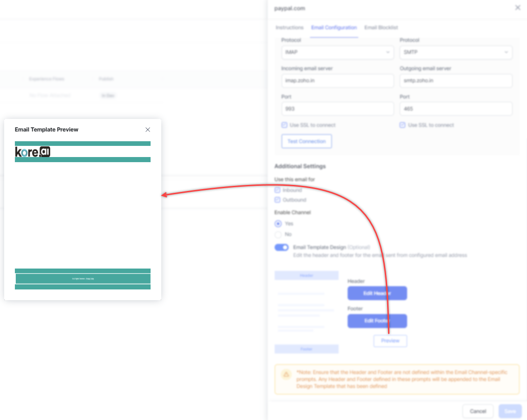Toggle Use SSL for incoming server

(x=284, y=125)
